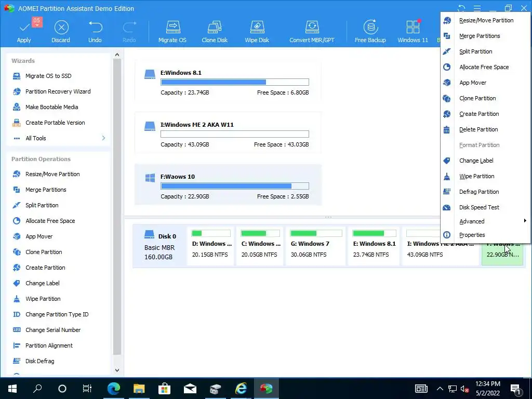Undo the last operation

click(x=95, y=31)
